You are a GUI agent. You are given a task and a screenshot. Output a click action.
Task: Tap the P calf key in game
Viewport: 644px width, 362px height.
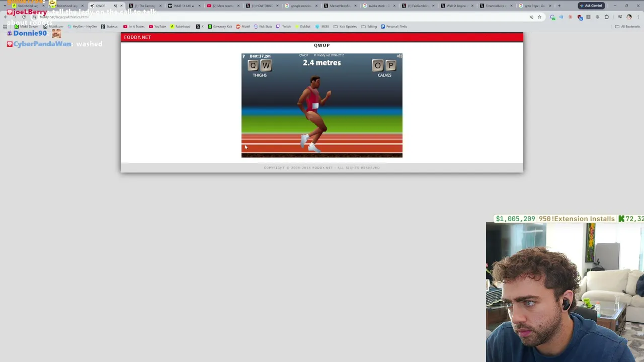click(390, 65)
